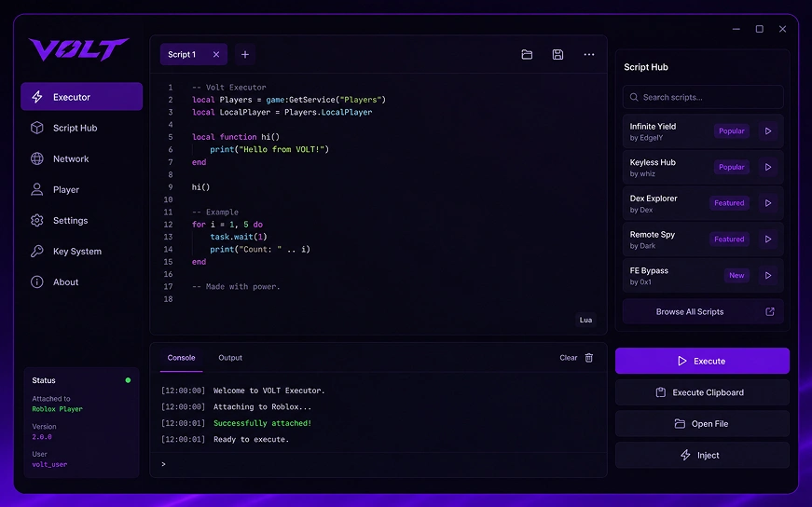Click the Featured tag on Dex Explorer
Viewport: 812px width, 507px height.
[x=729, y=203]
